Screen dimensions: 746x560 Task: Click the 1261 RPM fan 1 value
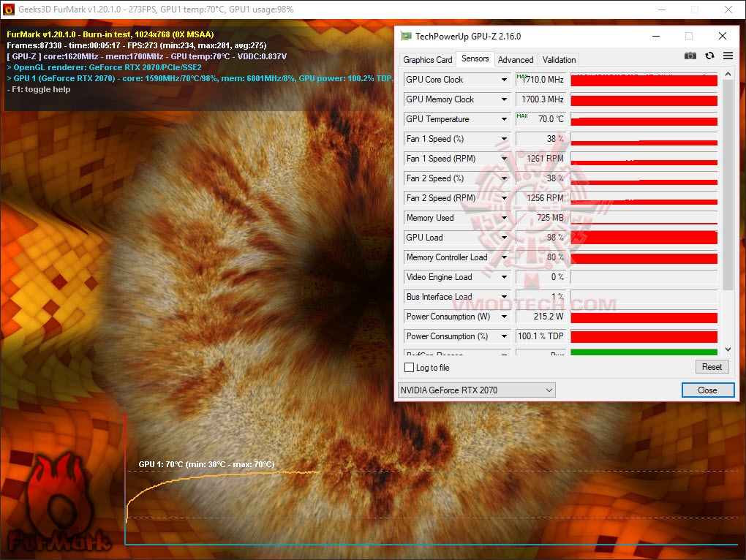coord(541,159)
